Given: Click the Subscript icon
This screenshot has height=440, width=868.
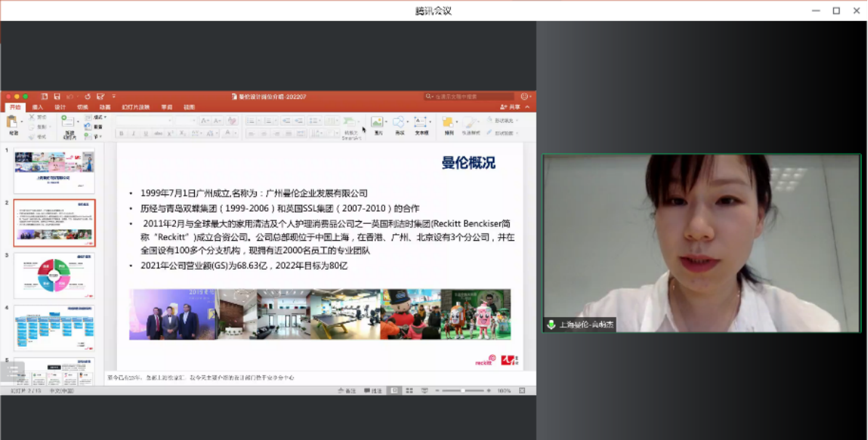Looking at the screenshot, I should point(182,133).
